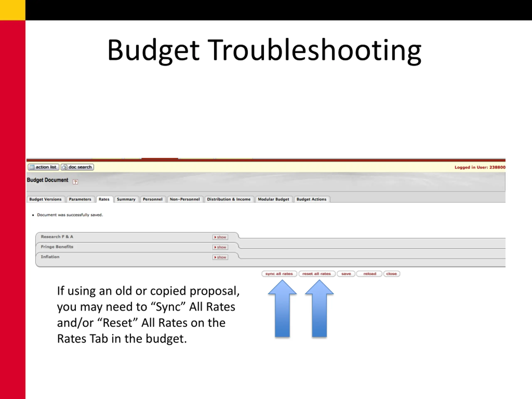Click the reset all rates button

click(x=317, y=274)
